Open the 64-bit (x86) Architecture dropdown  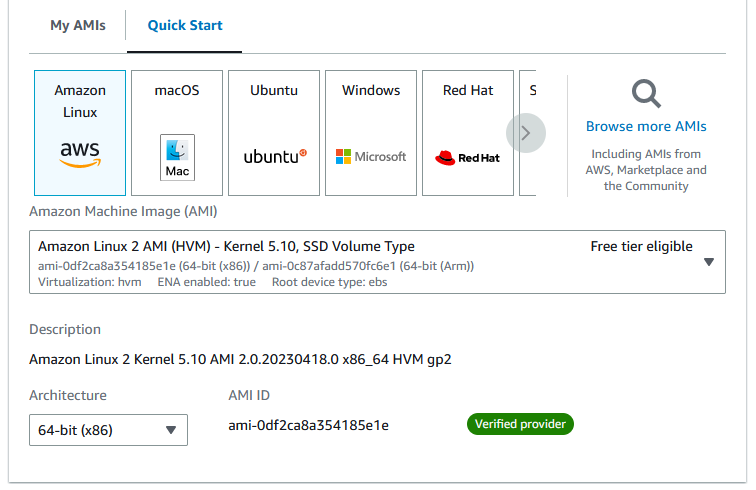point(108,430)
